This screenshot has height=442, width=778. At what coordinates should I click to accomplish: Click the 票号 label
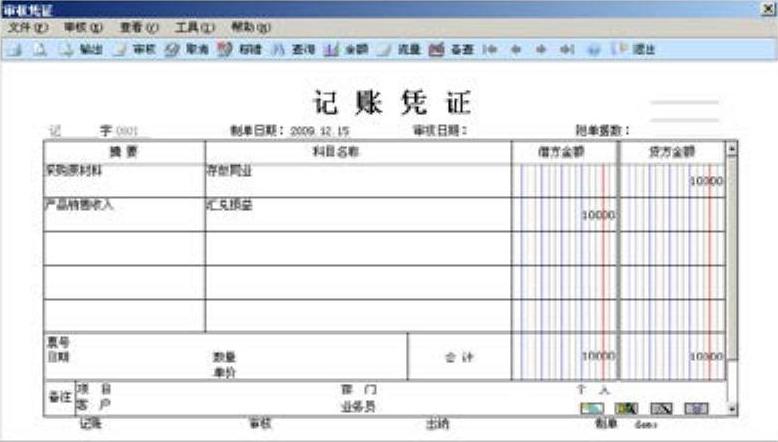click(59, 342)
